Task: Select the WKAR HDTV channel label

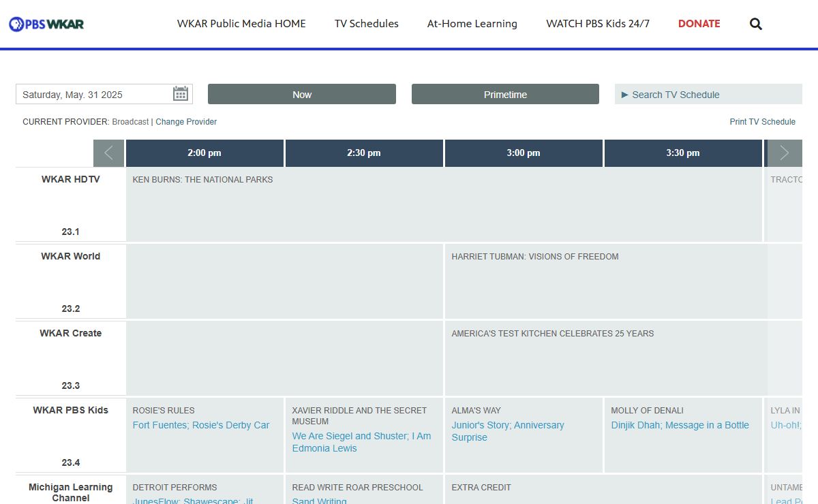Action: click(x=71, y=180)
